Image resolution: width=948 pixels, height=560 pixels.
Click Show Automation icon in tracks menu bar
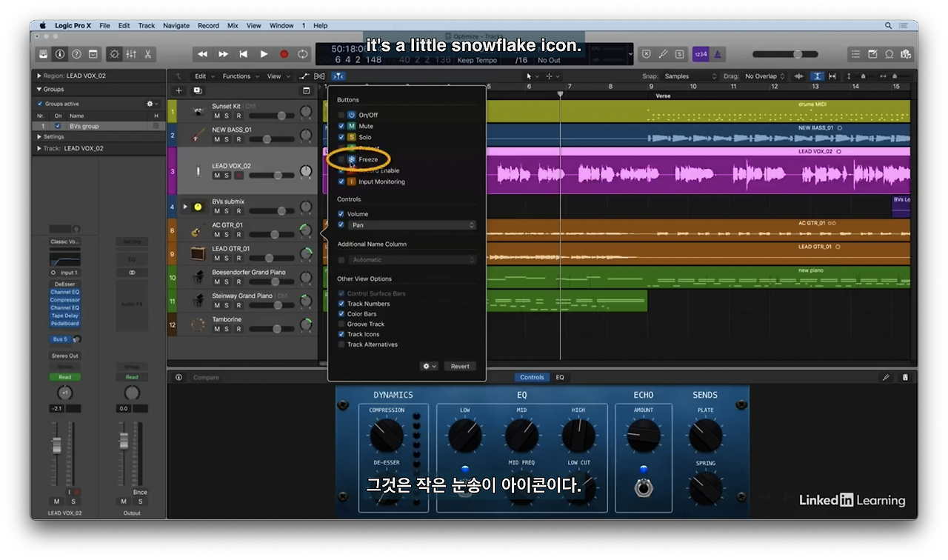[304, 76]
